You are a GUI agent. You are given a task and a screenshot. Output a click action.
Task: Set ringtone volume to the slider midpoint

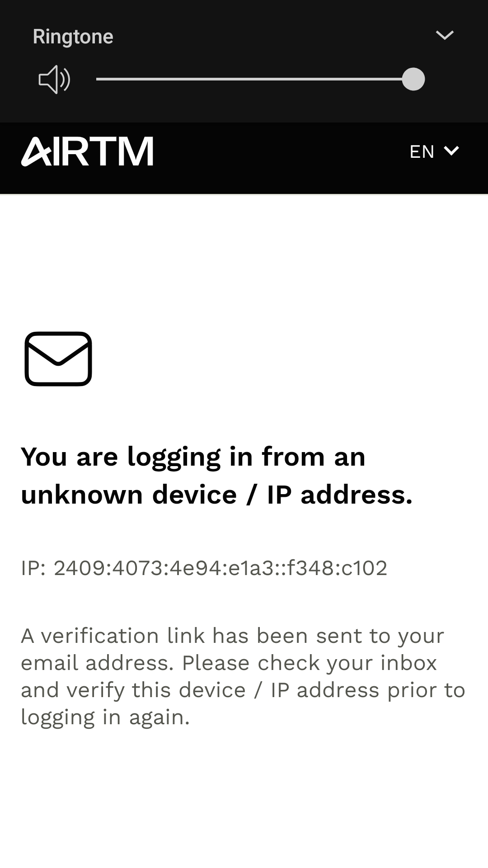point(255,80)
